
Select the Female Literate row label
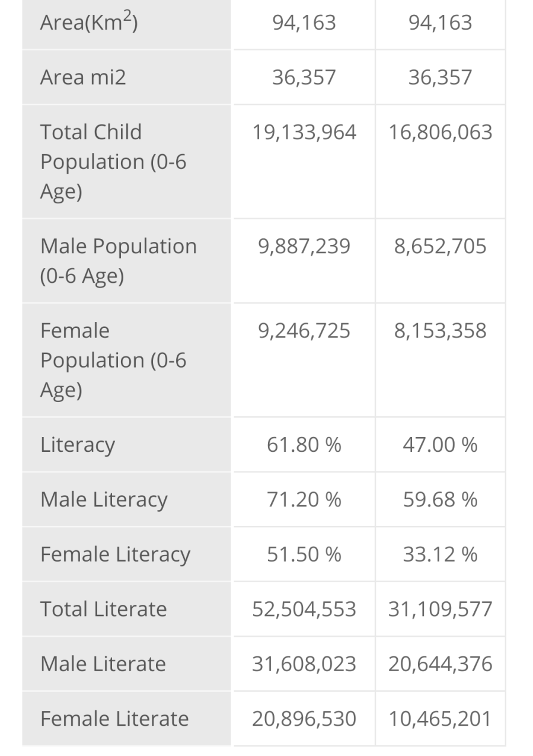tap(114, 719)
